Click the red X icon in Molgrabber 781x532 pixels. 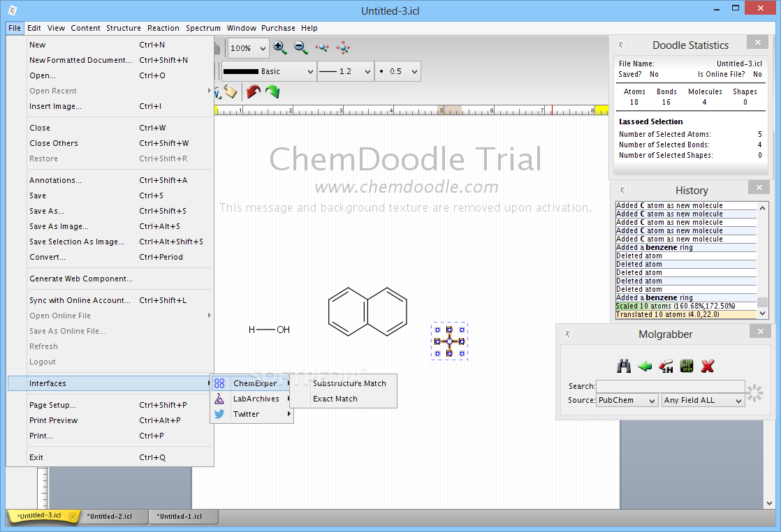(x=708, y=367)
